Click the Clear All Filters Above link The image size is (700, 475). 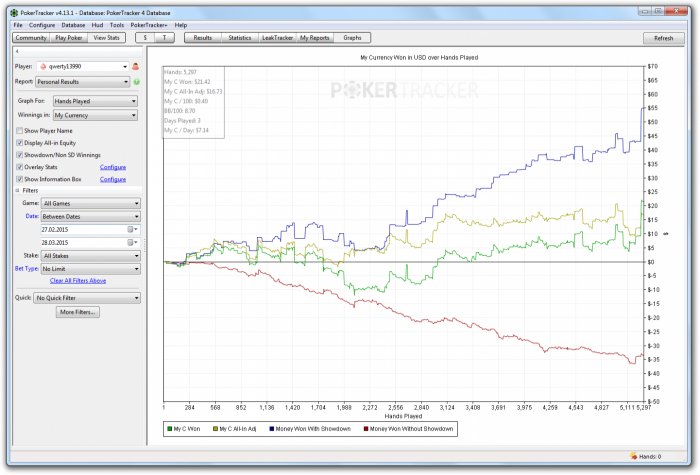(x=77, y=281)
